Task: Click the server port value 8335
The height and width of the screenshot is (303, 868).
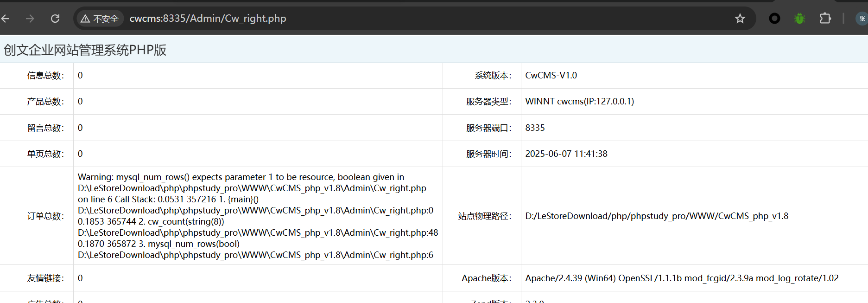Action: (x=535, y=128)
